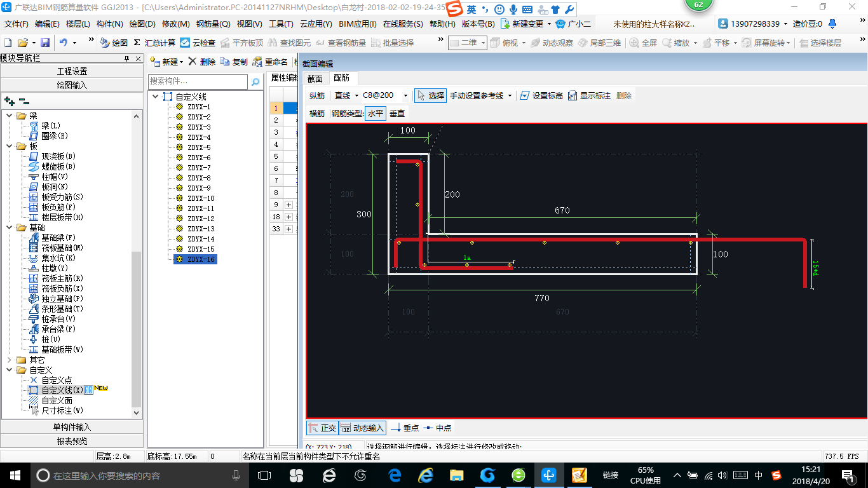Screen dimensions: 868x488
Task: Open the 钢筋量(Q) menu
Action: 213,24
